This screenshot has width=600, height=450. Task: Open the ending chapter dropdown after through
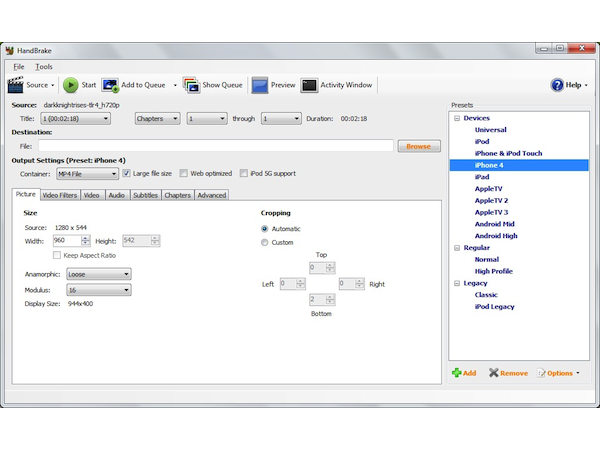(281, 119)
